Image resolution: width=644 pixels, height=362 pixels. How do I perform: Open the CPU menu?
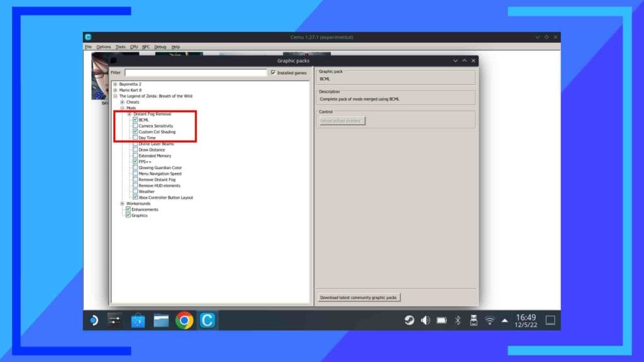pos(134,47)
